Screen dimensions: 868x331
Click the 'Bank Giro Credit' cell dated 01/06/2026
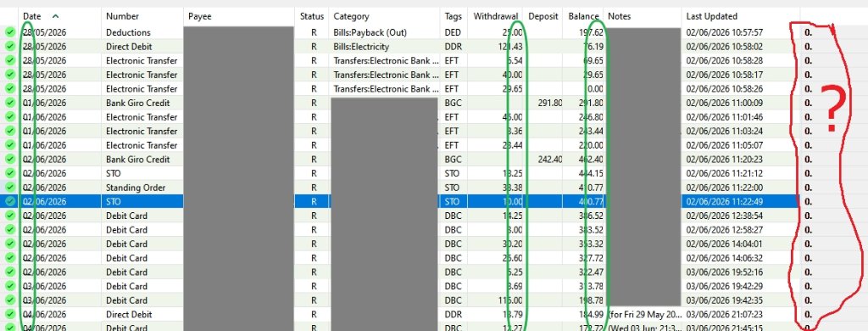pos(138,104)
